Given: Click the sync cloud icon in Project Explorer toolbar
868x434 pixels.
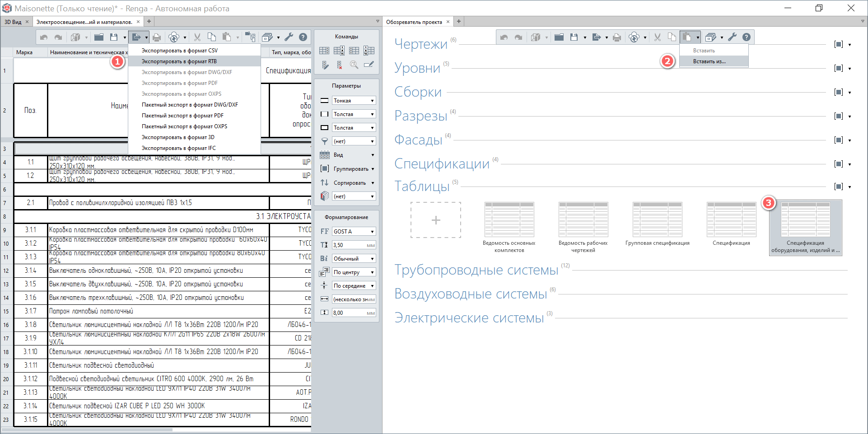Looking at the screenshot, I should pyautogui.click(x=634, y=37).
